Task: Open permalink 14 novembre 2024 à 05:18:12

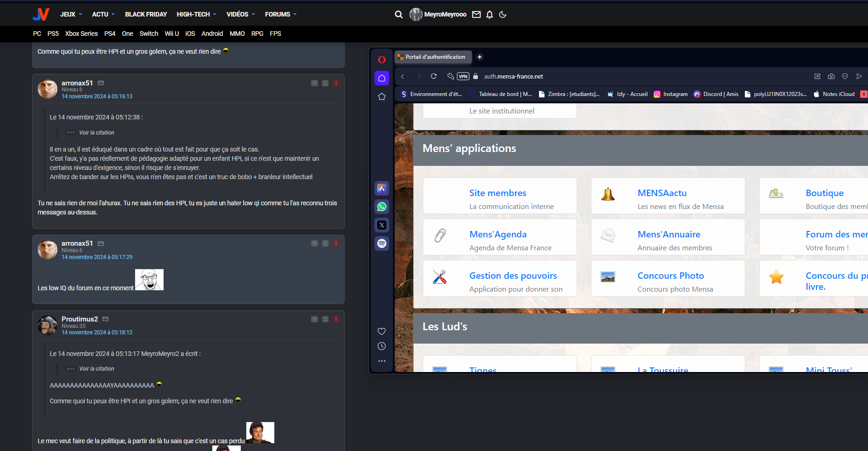Action: click(97, 333)
